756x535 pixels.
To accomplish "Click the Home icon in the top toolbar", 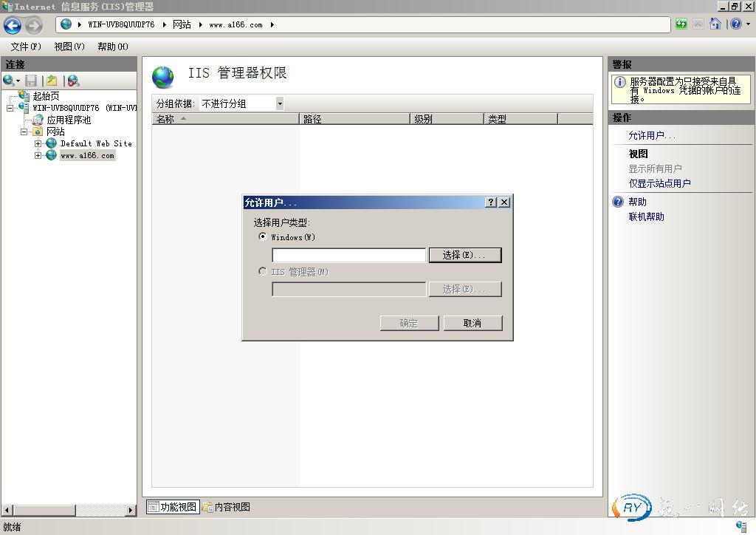I will (x=714, y=24).
